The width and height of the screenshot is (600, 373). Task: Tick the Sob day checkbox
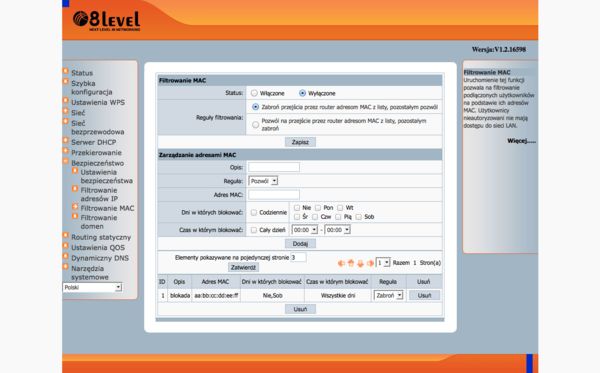[x=359, y=217]
